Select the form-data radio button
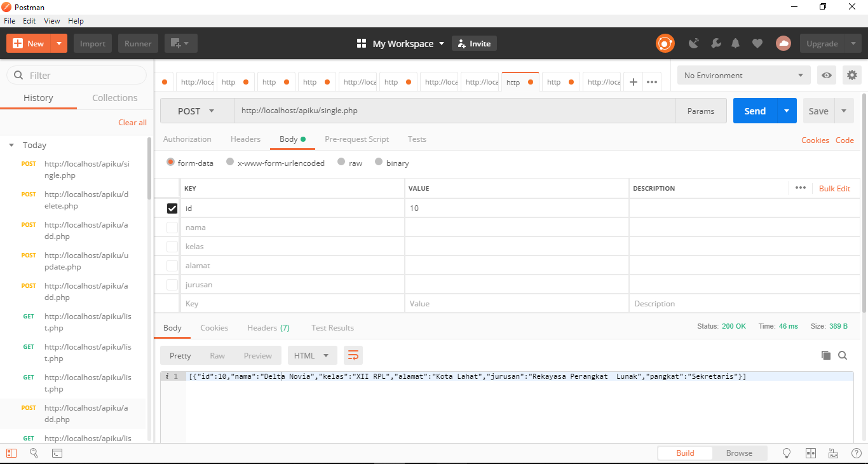Viewport: 868px width, 464px height. point(170,162)
